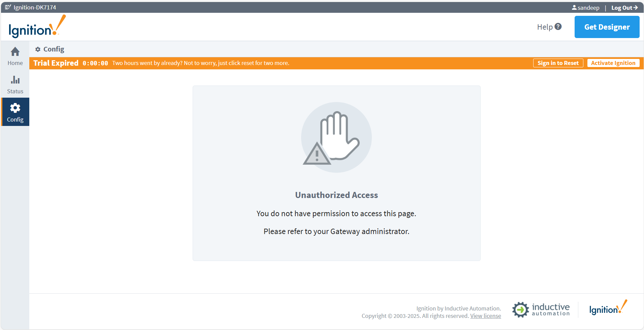Click the 'You do not have permission' message
This screenshot has height=330, width=644.
(336, 213)
